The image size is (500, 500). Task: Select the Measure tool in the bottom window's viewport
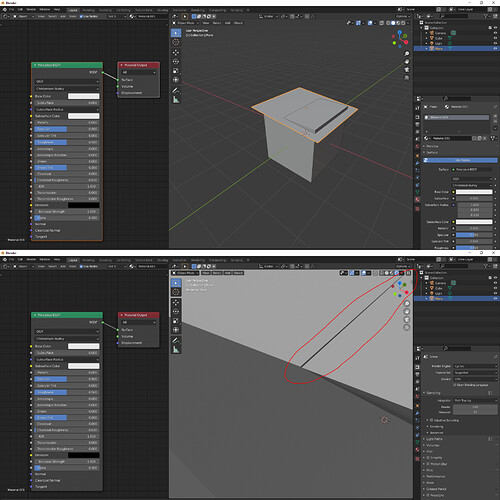(x=176, y=349)
